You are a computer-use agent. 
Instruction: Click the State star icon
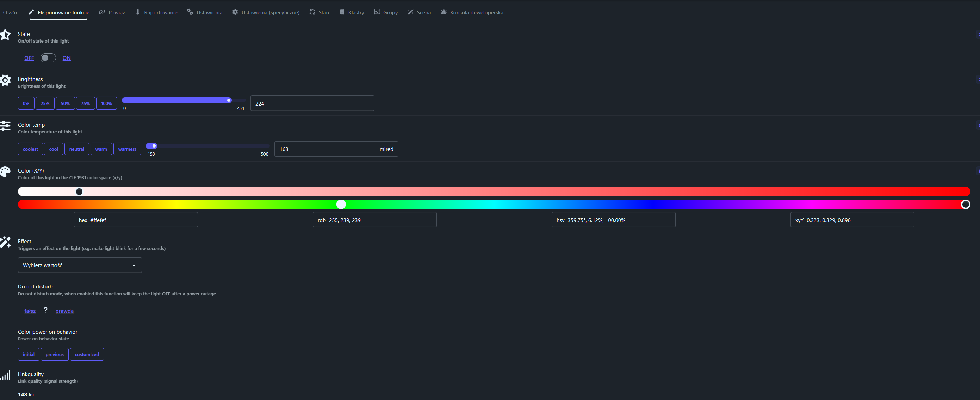pyautogui.click(x=5, y=35)
